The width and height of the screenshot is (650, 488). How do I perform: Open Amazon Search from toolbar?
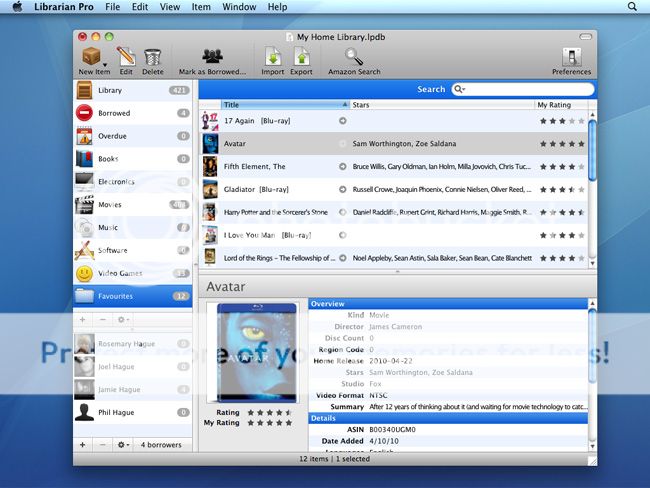coord(354,56)
